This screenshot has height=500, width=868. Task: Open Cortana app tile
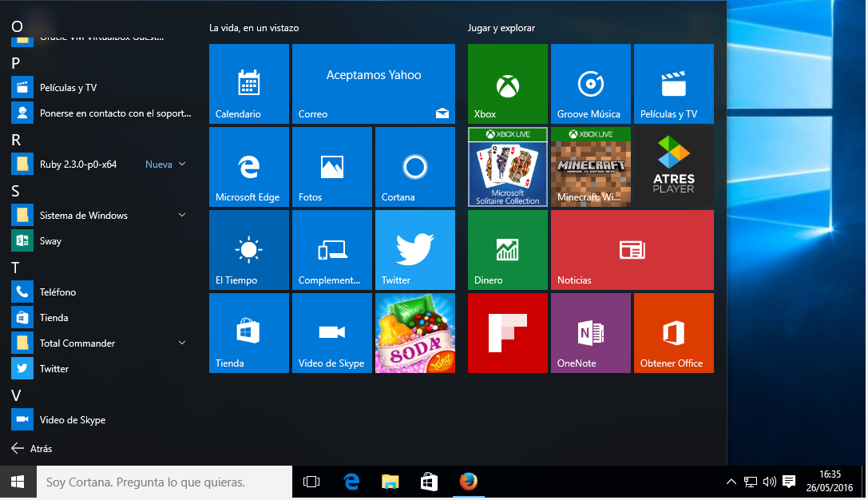coord(414,166)
